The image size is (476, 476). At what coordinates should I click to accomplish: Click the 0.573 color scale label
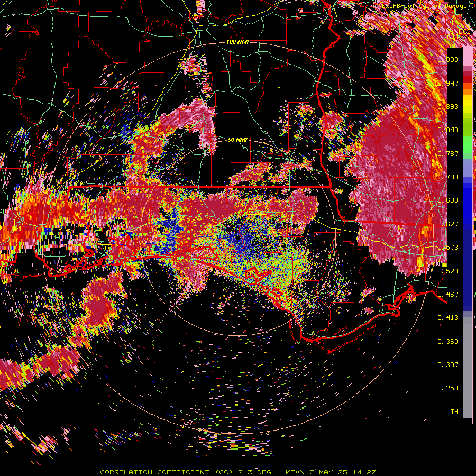pos(448,248)
